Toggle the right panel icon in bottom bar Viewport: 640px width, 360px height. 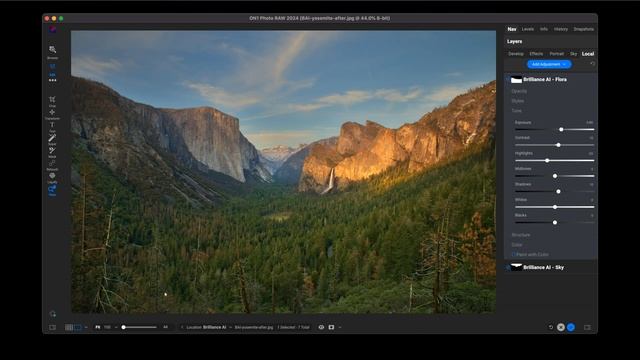coord(587,327)
